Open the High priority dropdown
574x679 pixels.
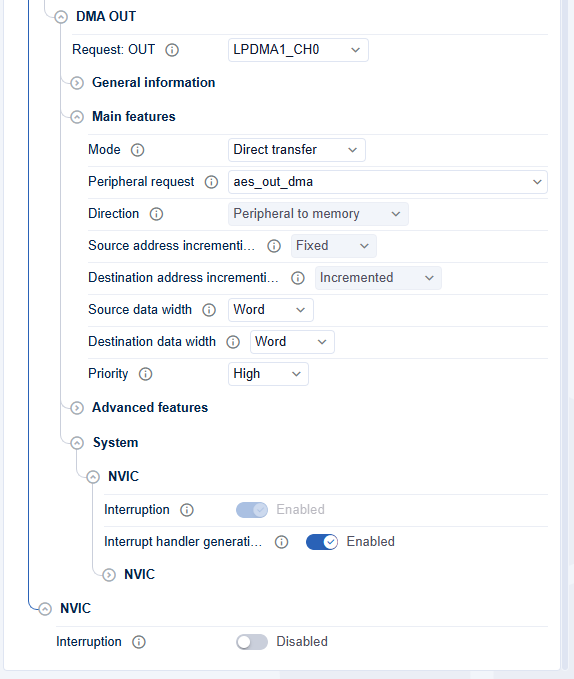point(268,374)
